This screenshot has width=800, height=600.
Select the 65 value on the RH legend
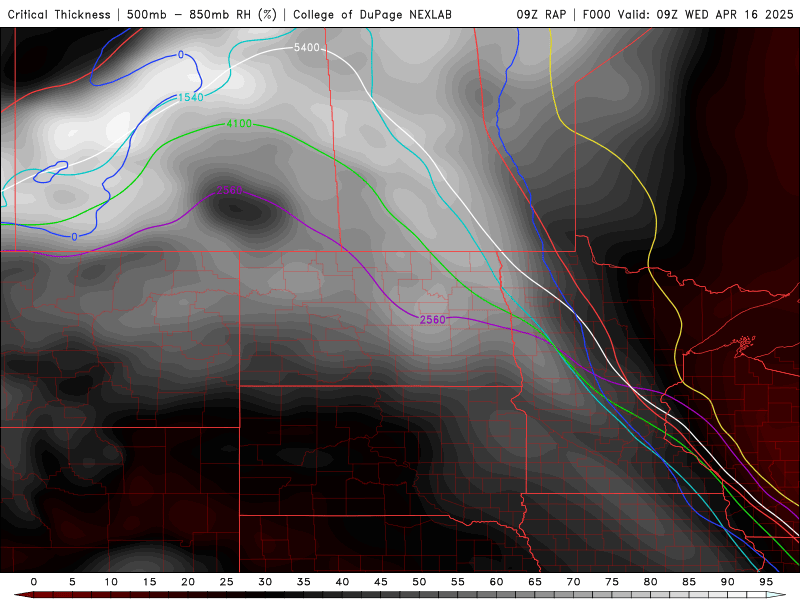click(535, 582)
